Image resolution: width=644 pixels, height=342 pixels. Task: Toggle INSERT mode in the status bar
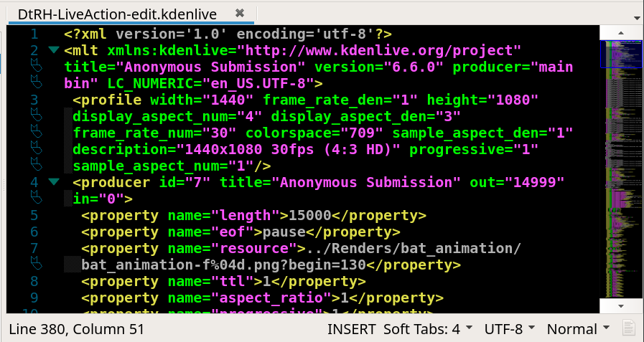click(351, 329)
